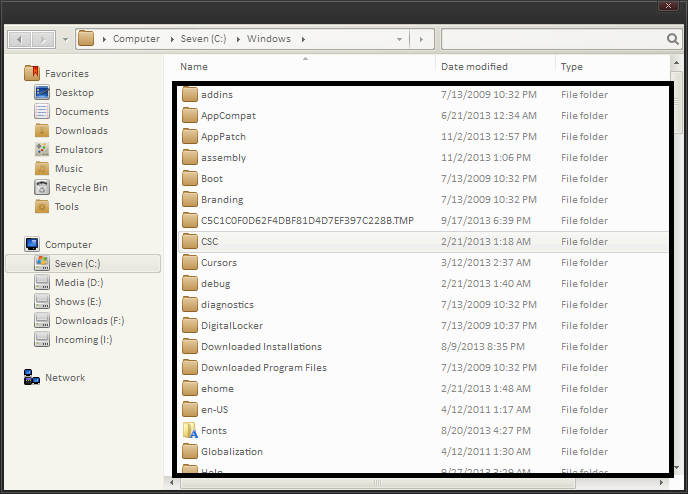Click Windows in the address breadcrumb
Image resolution: width=688 pixels, height=494 pixels.
(269, 39)
